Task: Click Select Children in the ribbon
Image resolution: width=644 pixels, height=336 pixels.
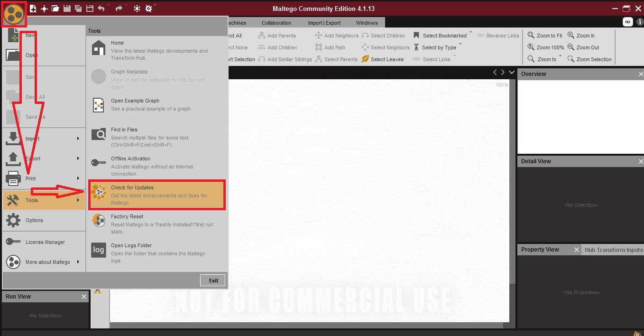Action: [383, 36]
